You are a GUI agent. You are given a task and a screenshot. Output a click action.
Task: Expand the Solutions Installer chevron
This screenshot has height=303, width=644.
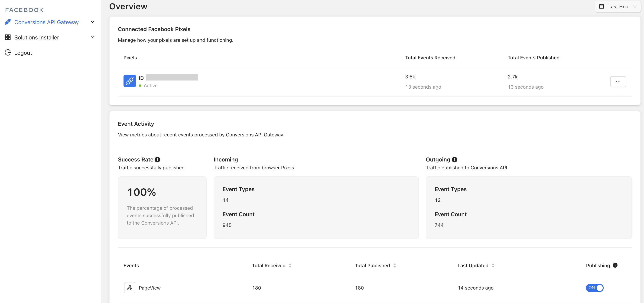click(x=92, y=37)
